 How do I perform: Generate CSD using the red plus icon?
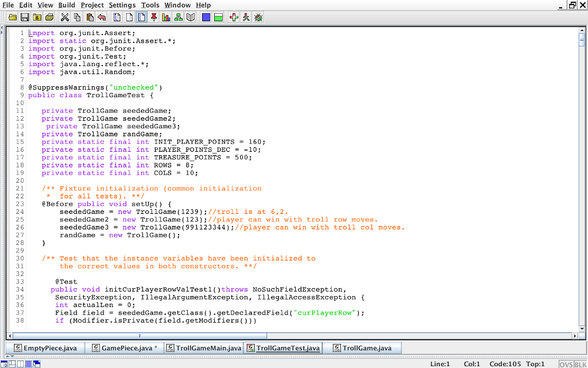234,17
